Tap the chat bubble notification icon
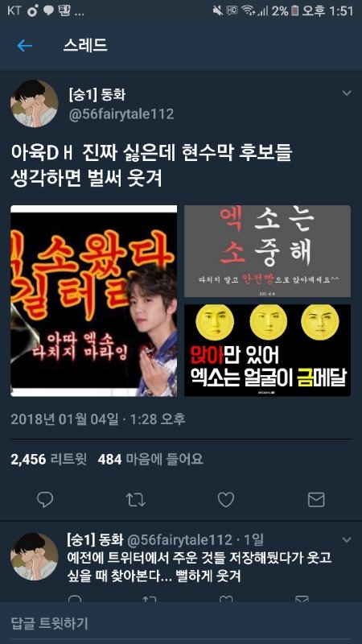 click(49, 10)
